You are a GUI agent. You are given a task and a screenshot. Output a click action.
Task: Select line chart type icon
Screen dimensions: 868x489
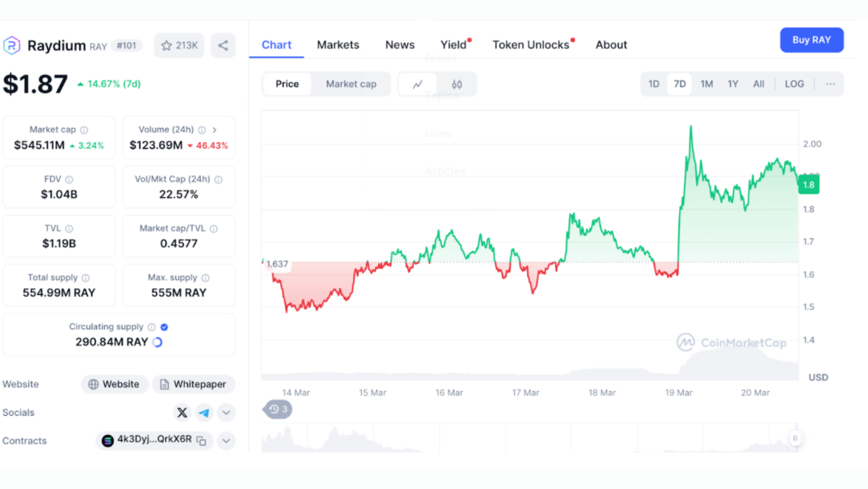point(418,84)
